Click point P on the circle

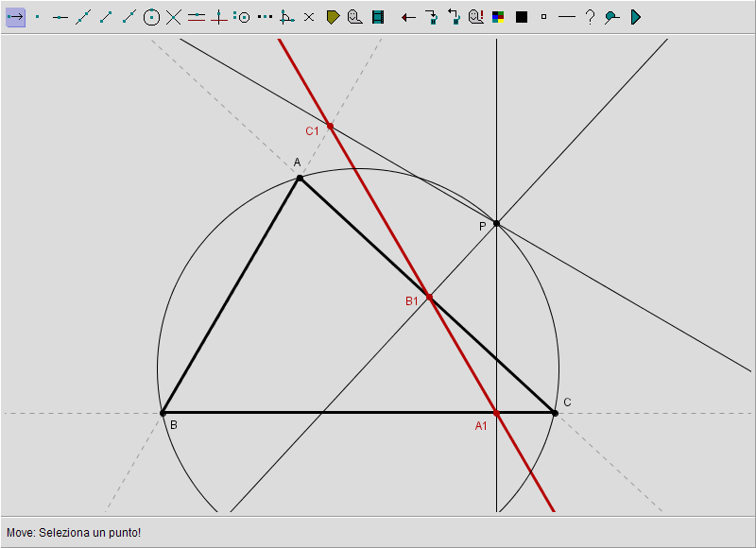(x=496, y=223)
